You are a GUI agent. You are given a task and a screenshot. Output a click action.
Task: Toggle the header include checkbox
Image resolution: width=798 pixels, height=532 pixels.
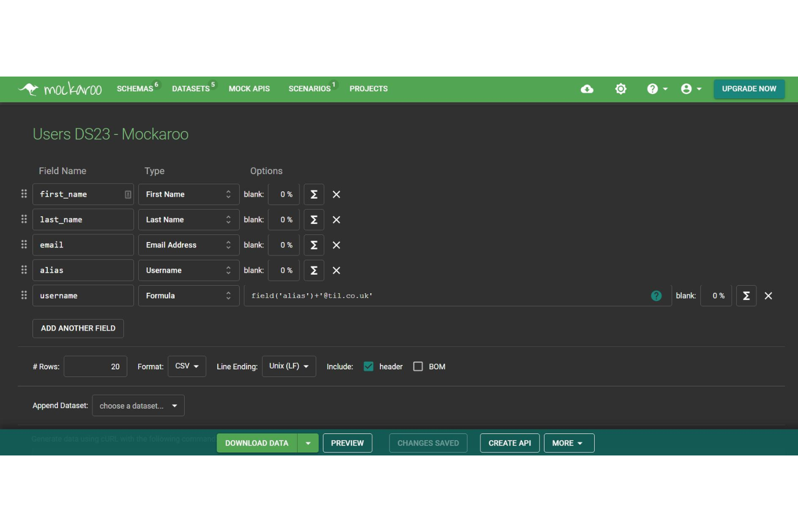368,367
